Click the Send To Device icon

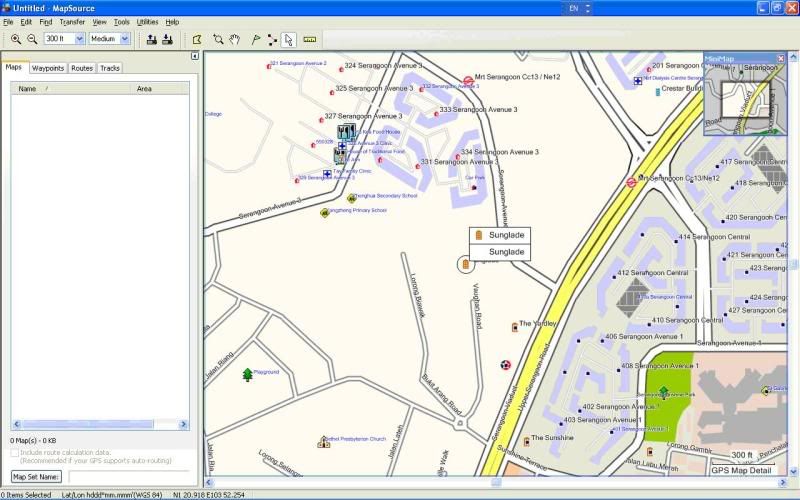(152, 39)
